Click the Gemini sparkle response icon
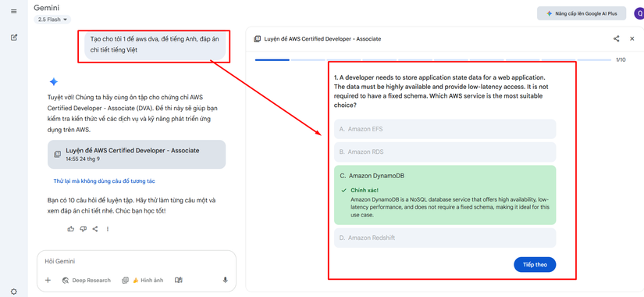The image size is (644, 297). [54, 82]
